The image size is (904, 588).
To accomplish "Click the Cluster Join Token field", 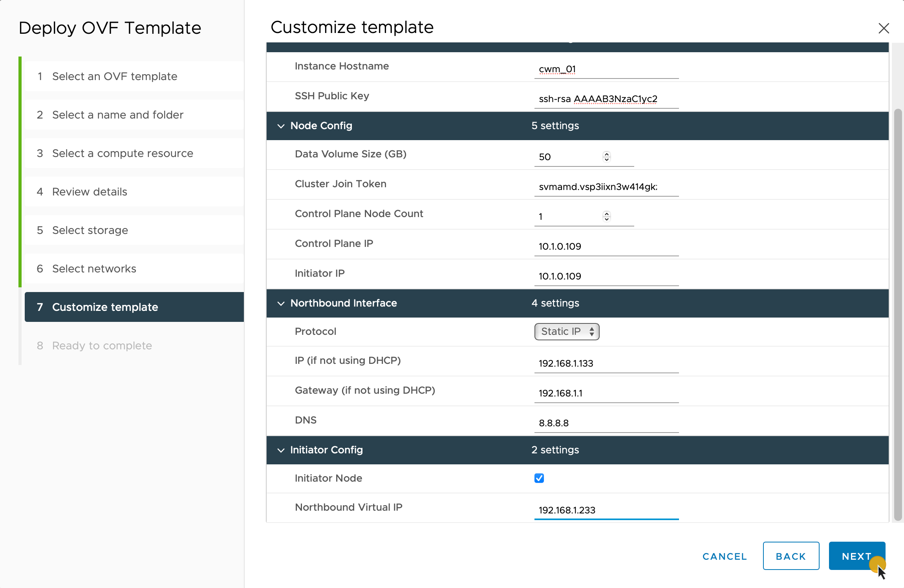I will [606, 187].
